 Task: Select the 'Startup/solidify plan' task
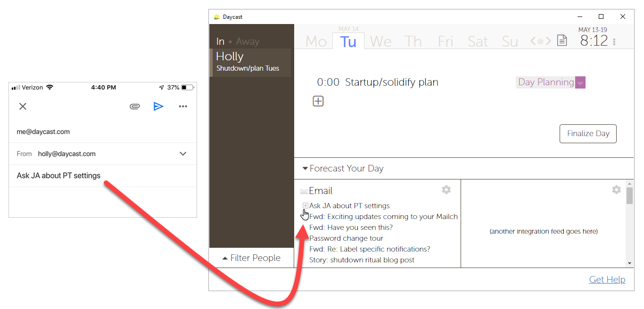pos(392,82)
